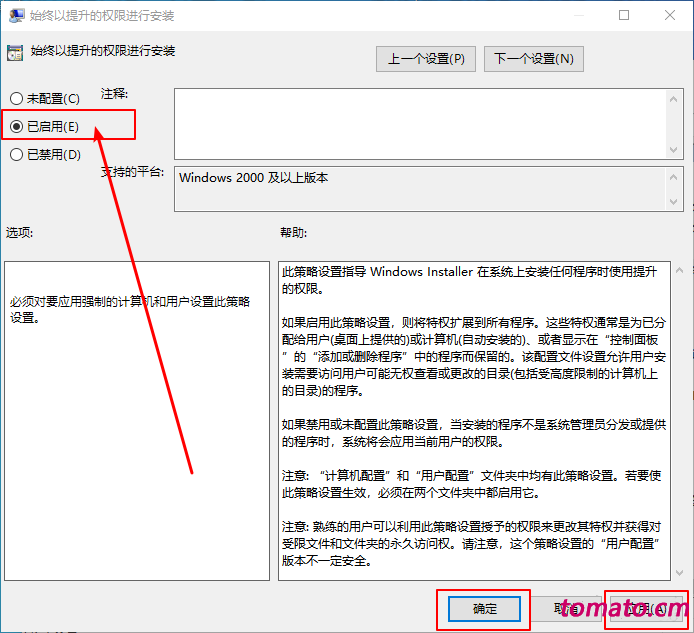Select the 已禁用(D) radio option
694x633 pixels.
click(x=45, y=154)
